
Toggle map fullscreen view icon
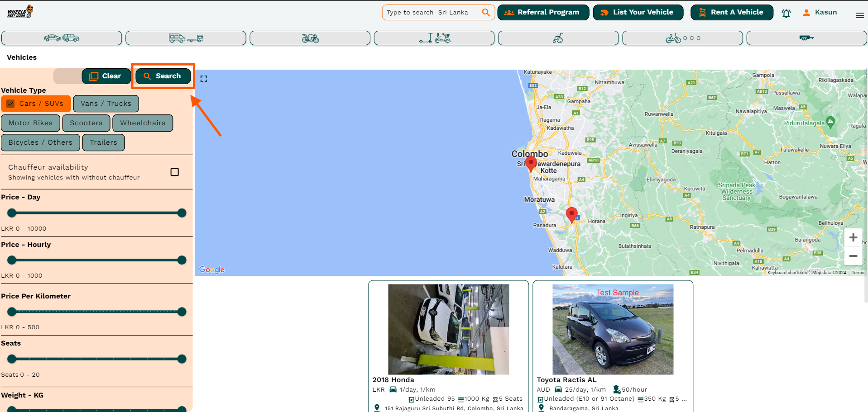pos(204,79)
